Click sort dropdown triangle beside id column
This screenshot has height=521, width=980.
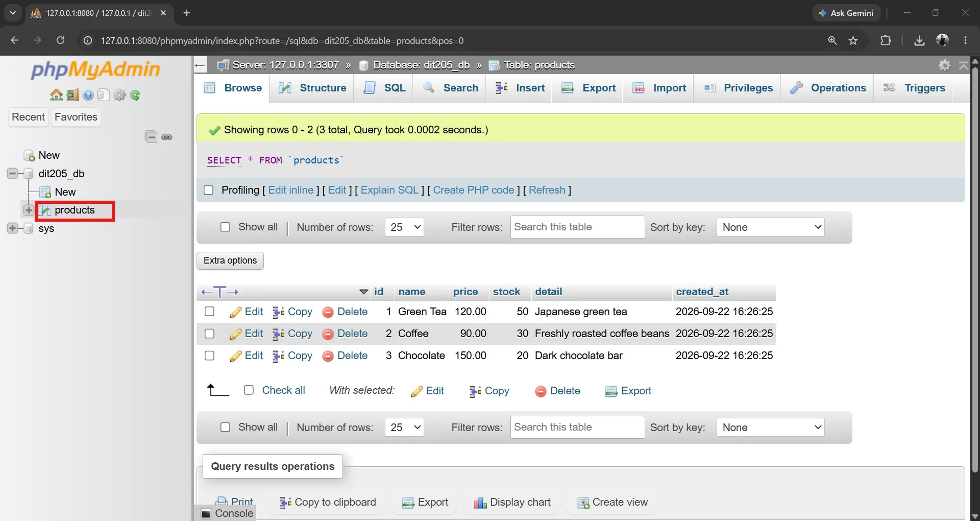tap(363, 292)
